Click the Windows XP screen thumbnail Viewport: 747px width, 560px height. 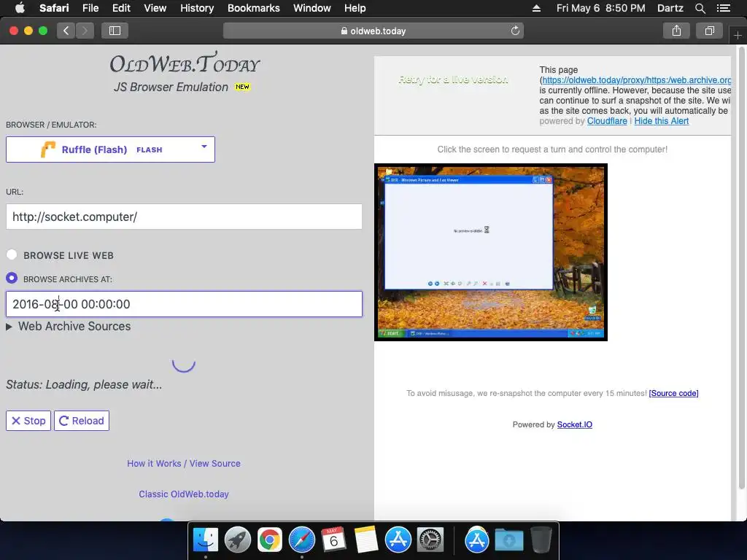[491, 252]
